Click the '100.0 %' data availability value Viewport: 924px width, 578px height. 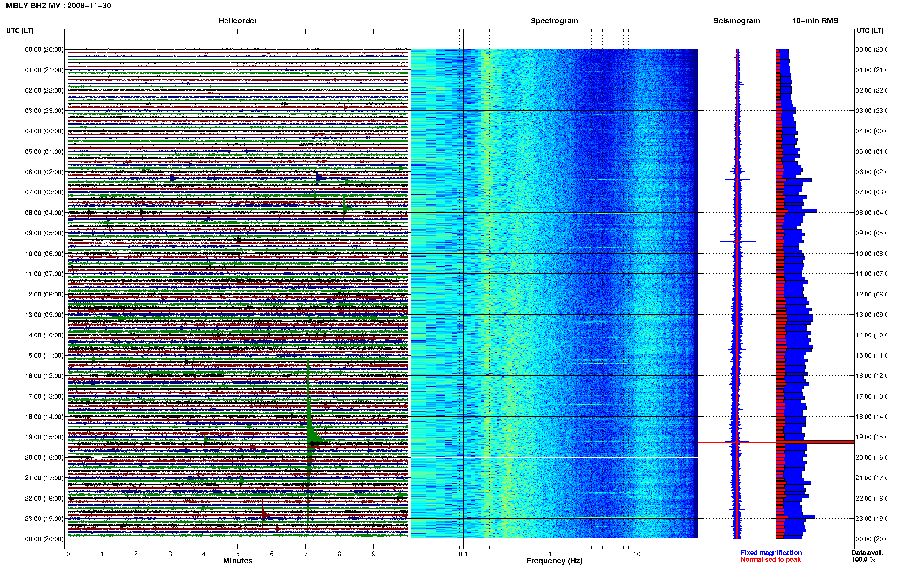click(x=863, y=560)
